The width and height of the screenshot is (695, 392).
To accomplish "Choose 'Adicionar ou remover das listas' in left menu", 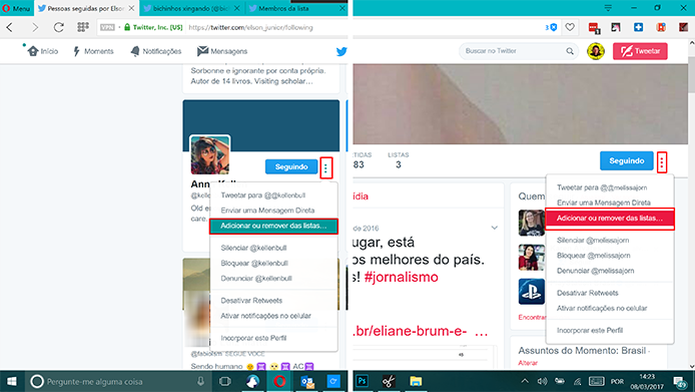I will 273,226.
